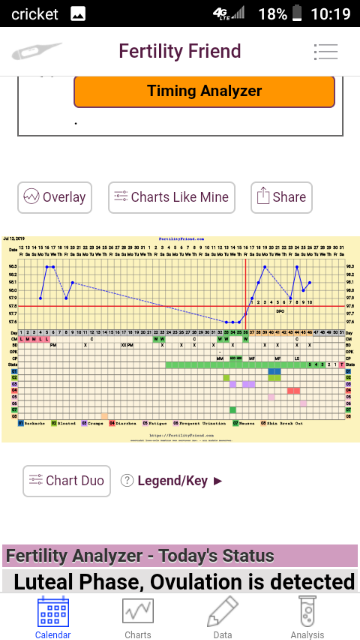Open Charts Like Mine

171,198
